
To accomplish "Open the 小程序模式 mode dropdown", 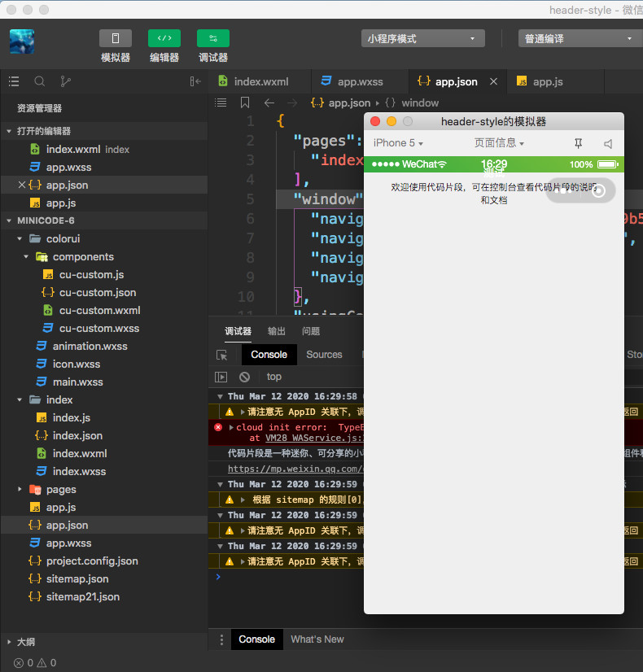I will pos(423,38).
